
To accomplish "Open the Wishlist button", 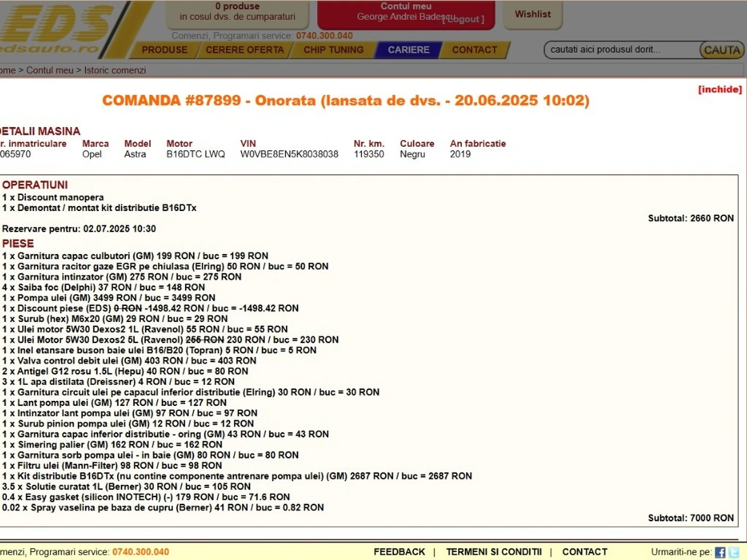I will tap(533, 14).
